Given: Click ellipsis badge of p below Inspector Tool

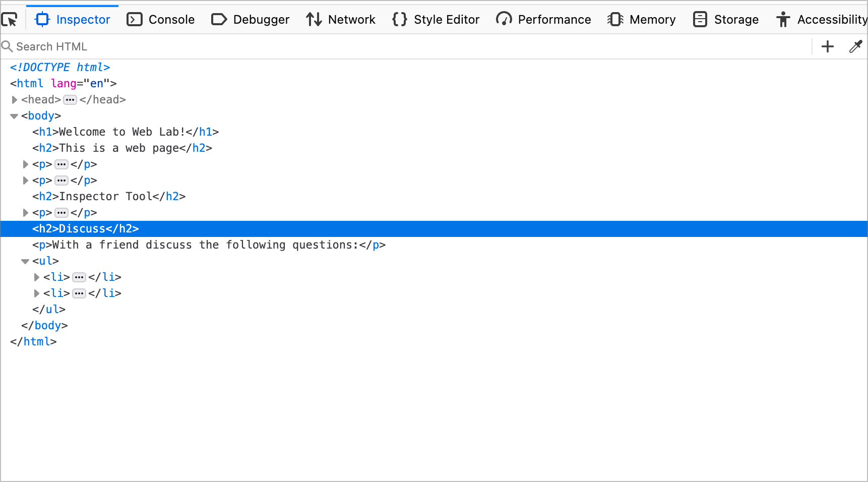Looking at the screenshot, I should (61, 213).
